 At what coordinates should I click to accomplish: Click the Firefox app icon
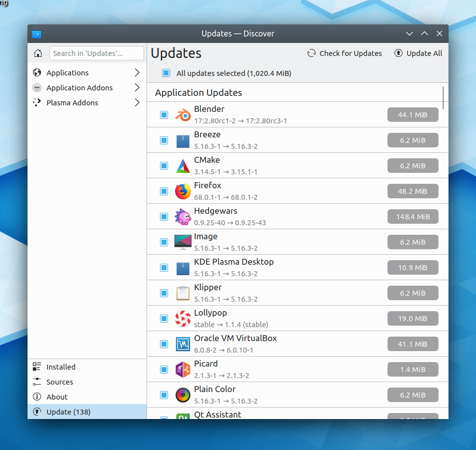183,191
